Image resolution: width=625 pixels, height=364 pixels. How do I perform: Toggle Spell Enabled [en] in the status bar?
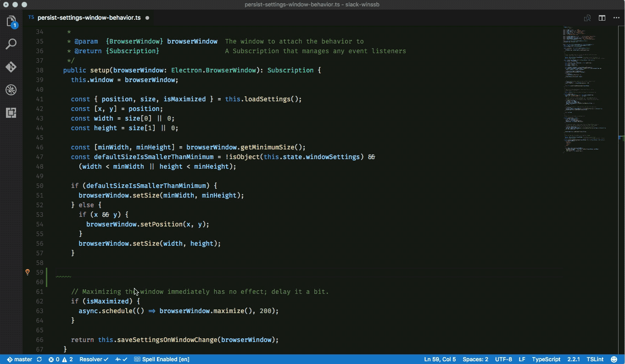pos(162,359)
